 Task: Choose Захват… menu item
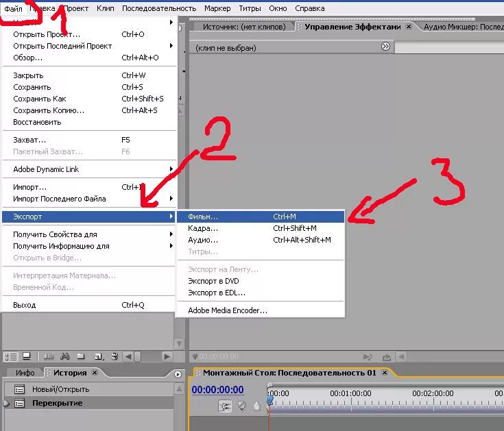tap(89, 140)
